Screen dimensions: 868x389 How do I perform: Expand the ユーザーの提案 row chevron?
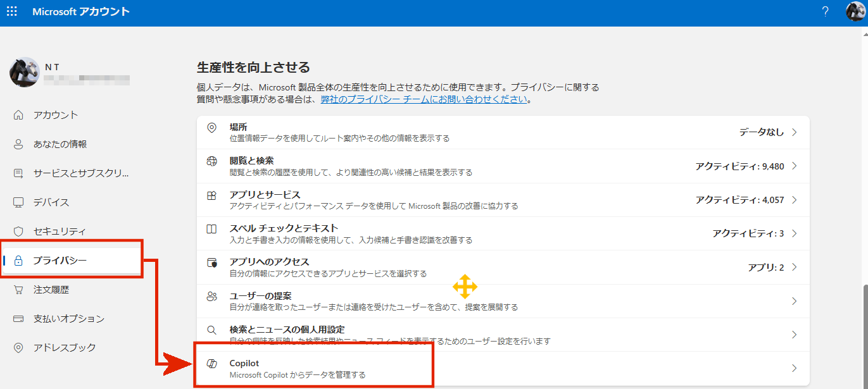(x=794, y=301)
